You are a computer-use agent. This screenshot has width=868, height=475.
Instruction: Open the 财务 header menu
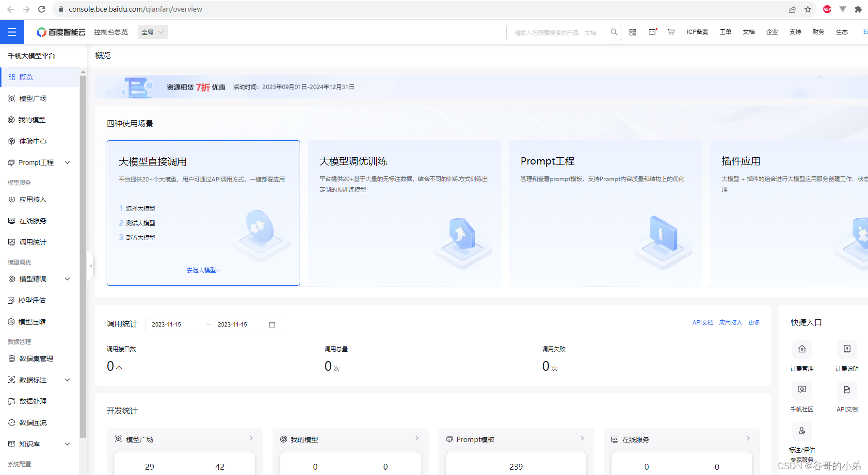[819, 32]
